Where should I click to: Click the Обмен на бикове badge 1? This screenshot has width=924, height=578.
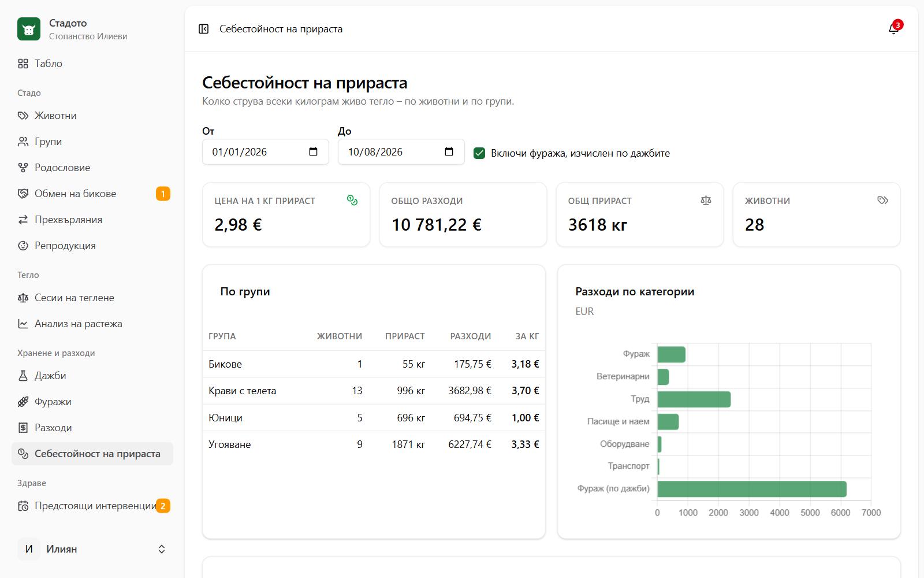pyautogui.click(x=163, y=194)
